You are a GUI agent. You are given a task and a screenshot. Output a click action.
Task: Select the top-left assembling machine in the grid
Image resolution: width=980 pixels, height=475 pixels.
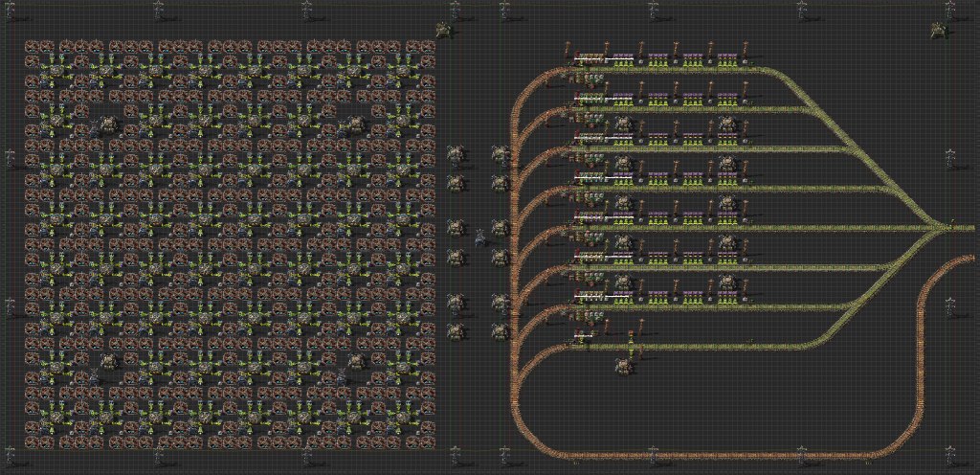pos(33,48)
